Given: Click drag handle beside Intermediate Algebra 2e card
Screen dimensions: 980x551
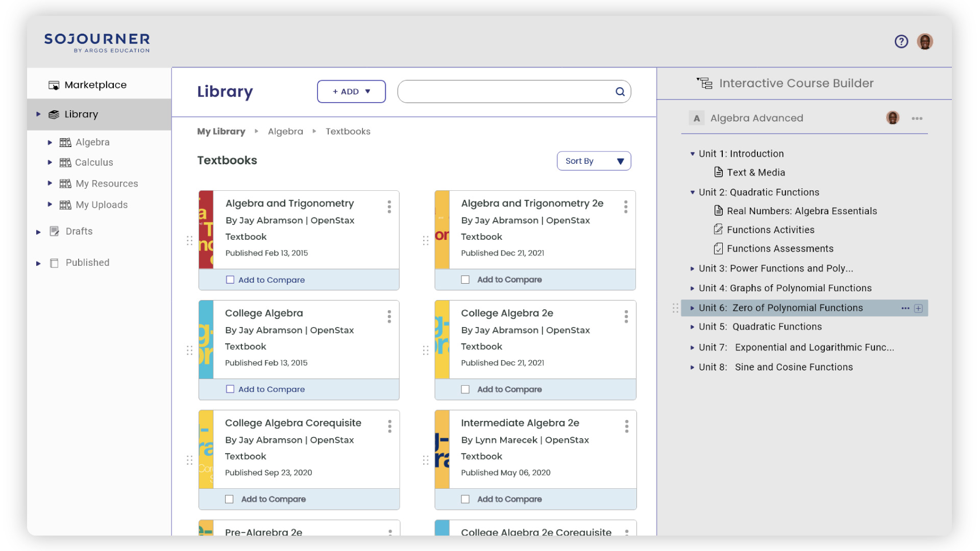Looking at the screenshot, I should pos(426,460).
